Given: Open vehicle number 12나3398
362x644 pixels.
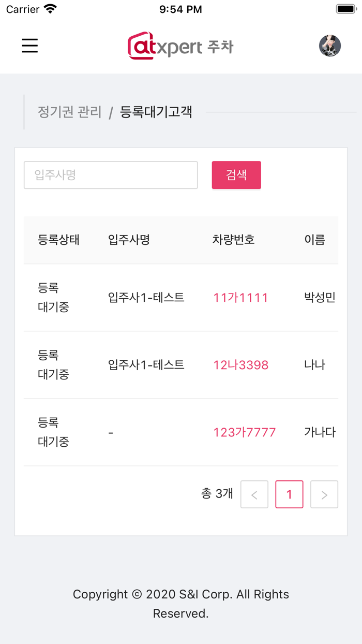Looking at the screenshot, I should pyautogui.click(x=240, y=365).
